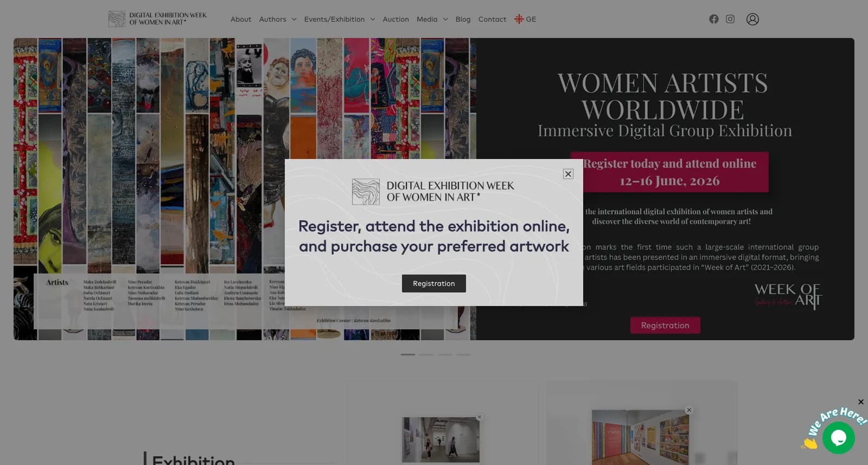Open the Contact page
868x465 pixels.
(x=492, y=19)
